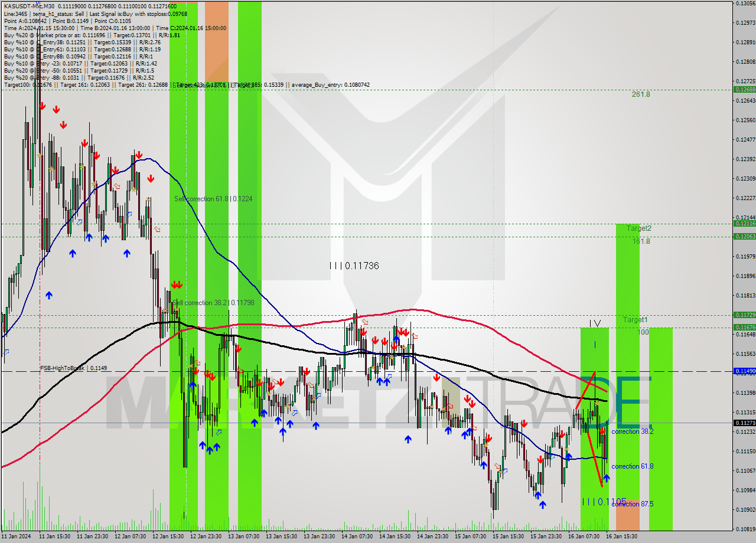Click the 'Line:3465 | tema_h1_status: Sell' info line

tap(96, 14)
